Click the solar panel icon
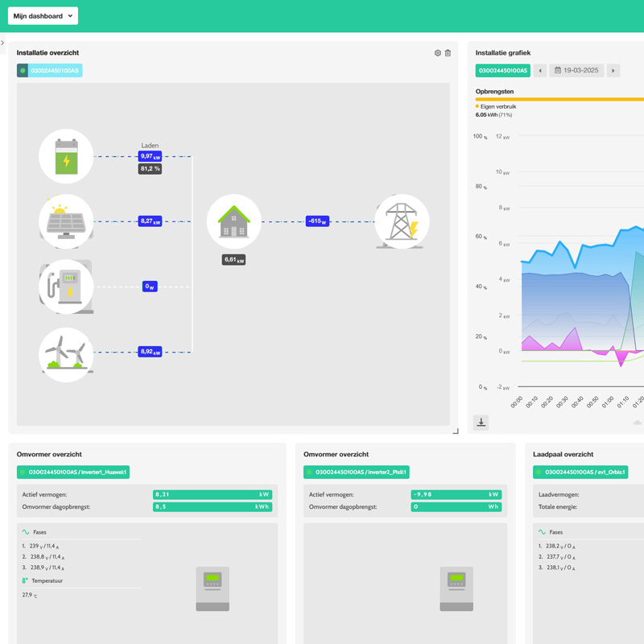This screenshot has width=644, height=644. [x=66, y=221]
